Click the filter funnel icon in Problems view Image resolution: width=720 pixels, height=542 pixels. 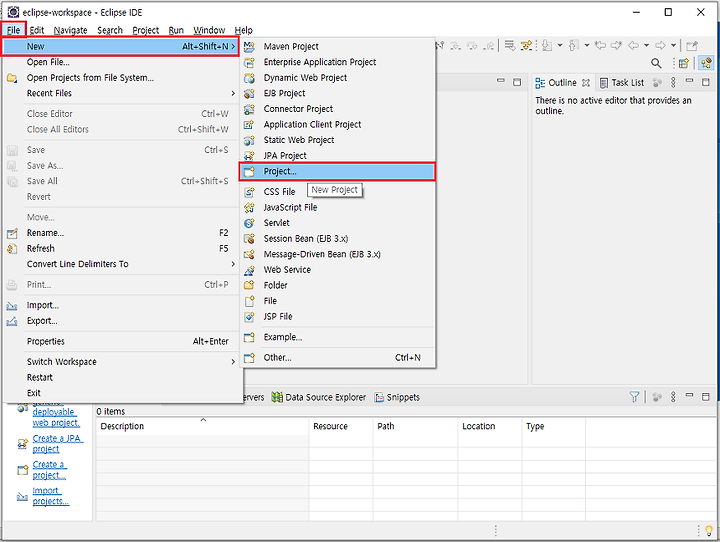tap(634, 396)
